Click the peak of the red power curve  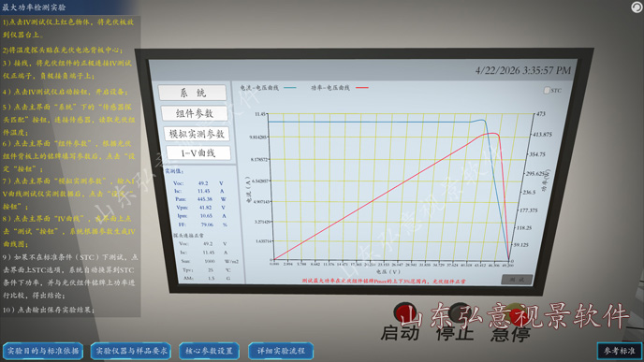click(491, 134)
